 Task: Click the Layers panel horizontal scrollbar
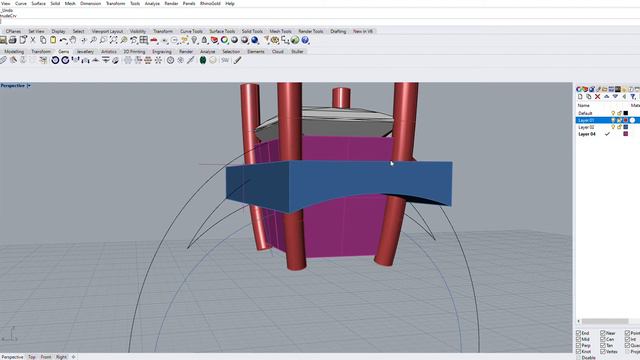tap(605, 321)
